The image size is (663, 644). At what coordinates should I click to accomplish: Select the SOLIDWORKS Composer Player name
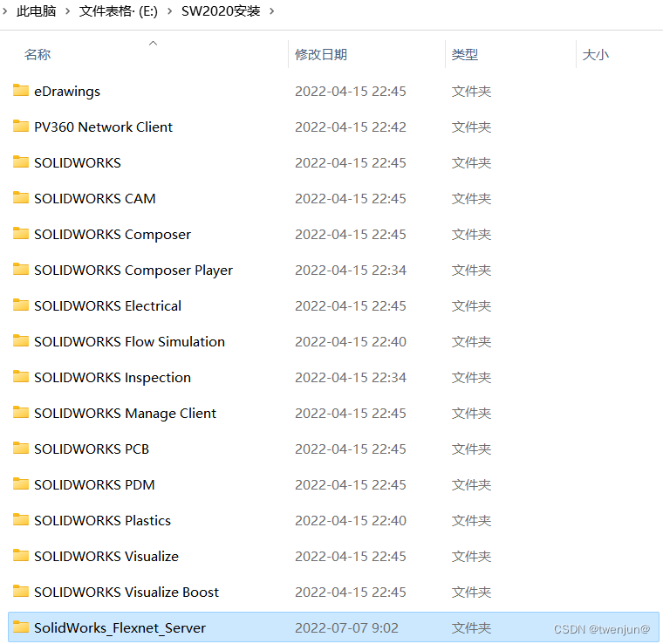[133, 271]
